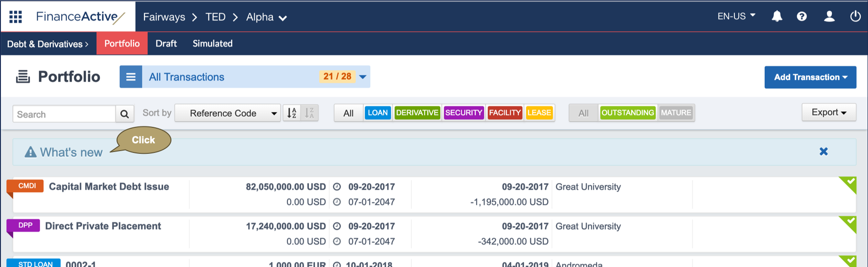Viewport: 868px width, 267px height.
Task: Click the search magnifier button
Action: point(124,114)
